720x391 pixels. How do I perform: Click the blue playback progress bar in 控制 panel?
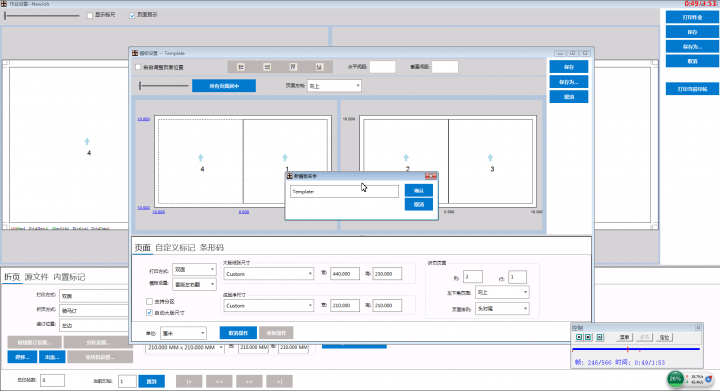click(636, 349)
